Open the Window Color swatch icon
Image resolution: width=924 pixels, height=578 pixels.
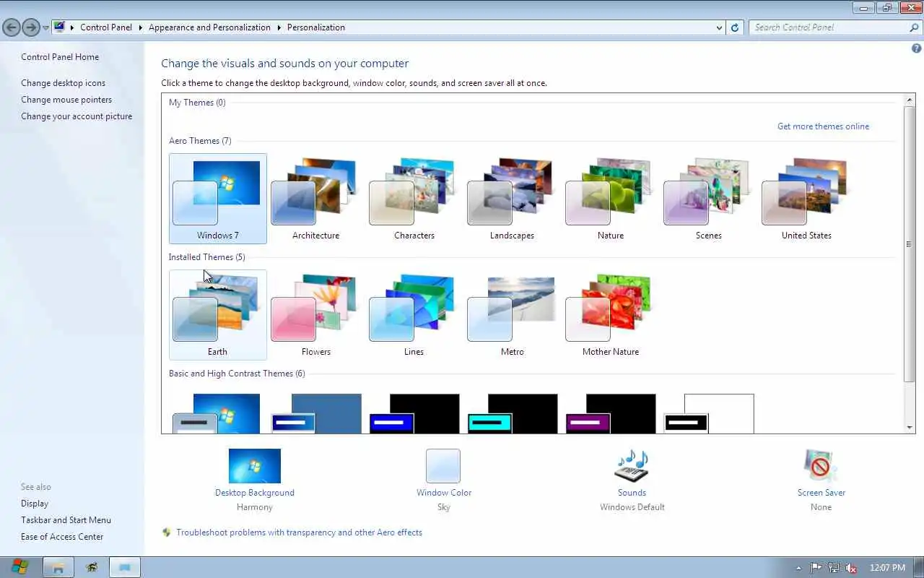tap(443, 466)
